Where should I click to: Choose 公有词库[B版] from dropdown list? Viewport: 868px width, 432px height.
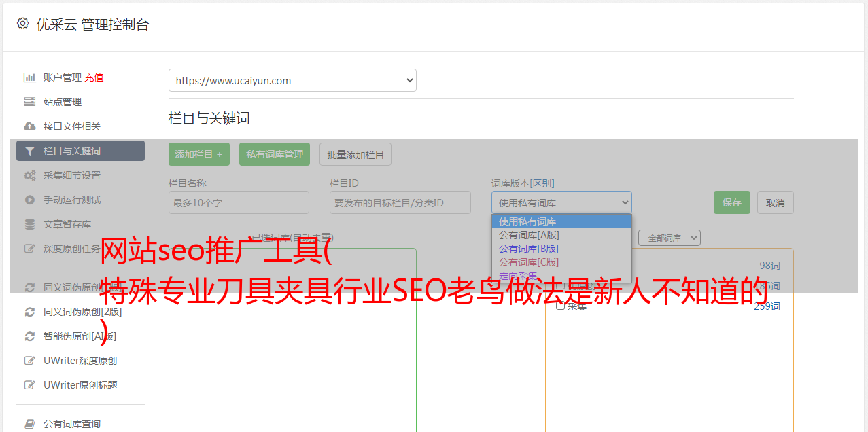[x=561, y=249]
